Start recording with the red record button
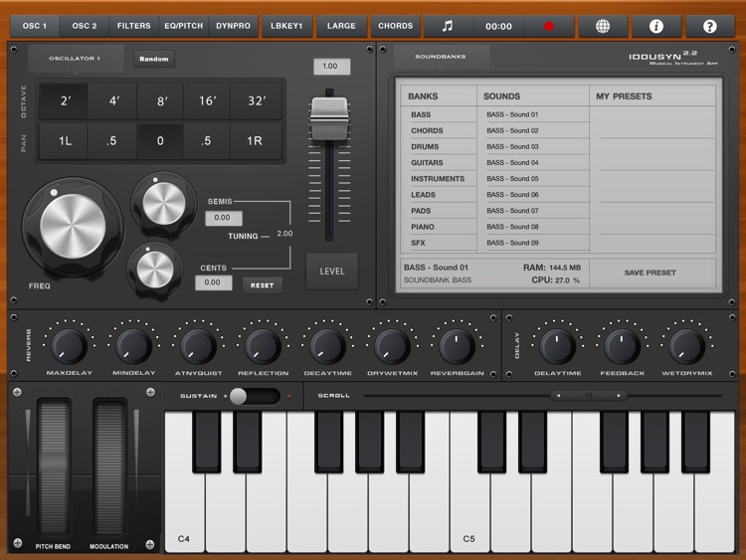 [x=548, y=26]
